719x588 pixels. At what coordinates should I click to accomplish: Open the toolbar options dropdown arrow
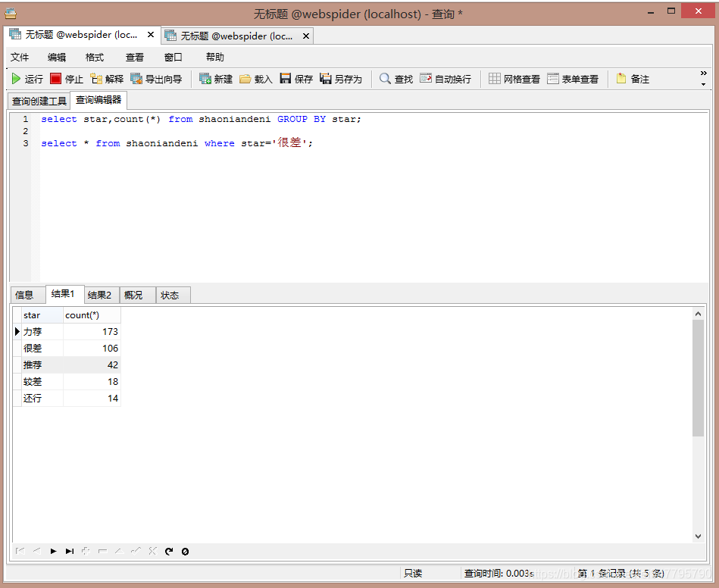pyautogui.click(x=703, y=84)
